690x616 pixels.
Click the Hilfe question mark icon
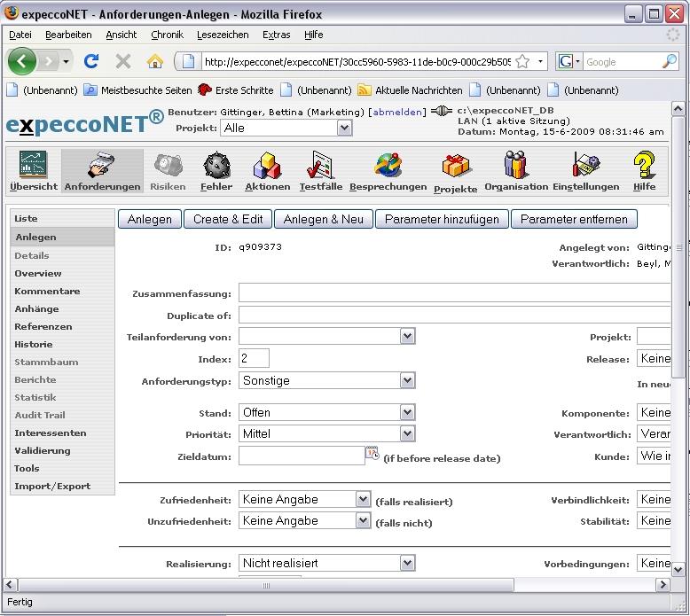click(644, 166)
